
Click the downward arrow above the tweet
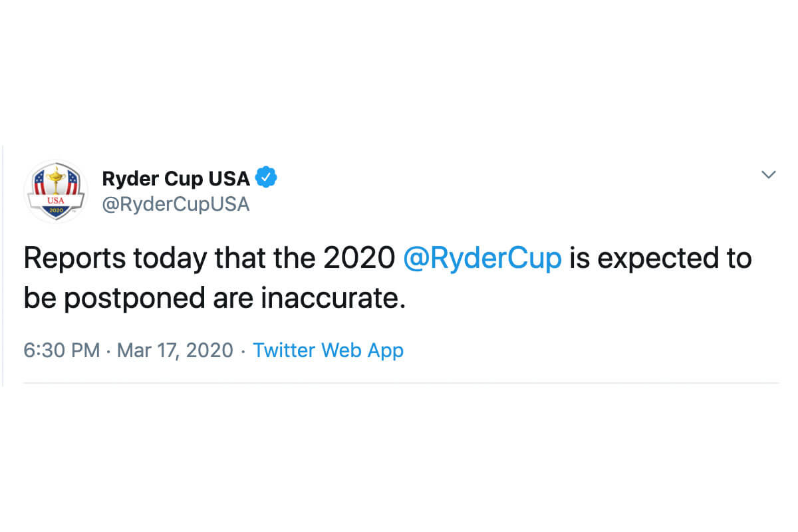point(769,174)
